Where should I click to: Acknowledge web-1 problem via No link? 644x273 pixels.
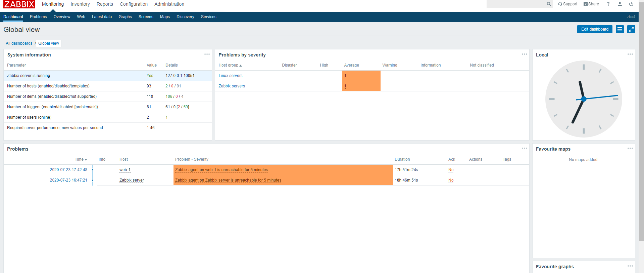pos(451,170)
